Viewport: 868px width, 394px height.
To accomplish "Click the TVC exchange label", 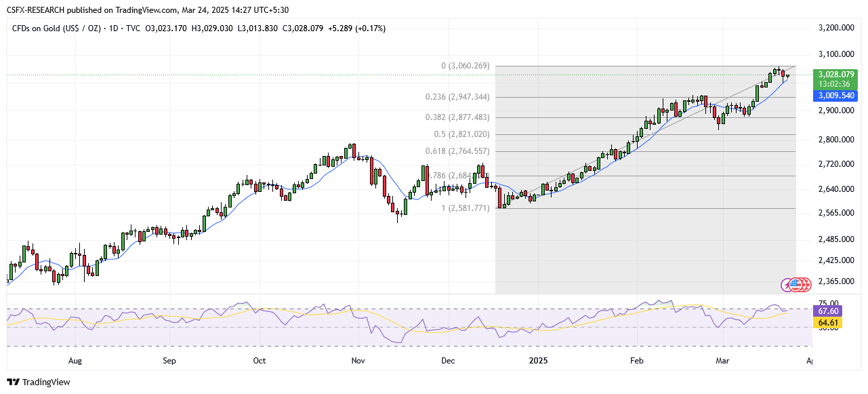I will [x=133, y=28].
